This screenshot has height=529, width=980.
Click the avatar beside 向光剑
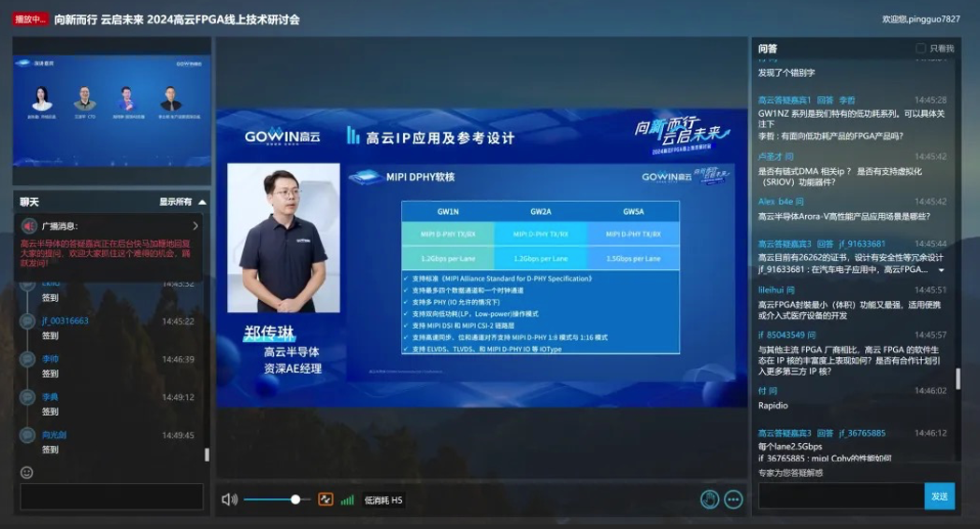pyautogui.click(x=27, y=436)
